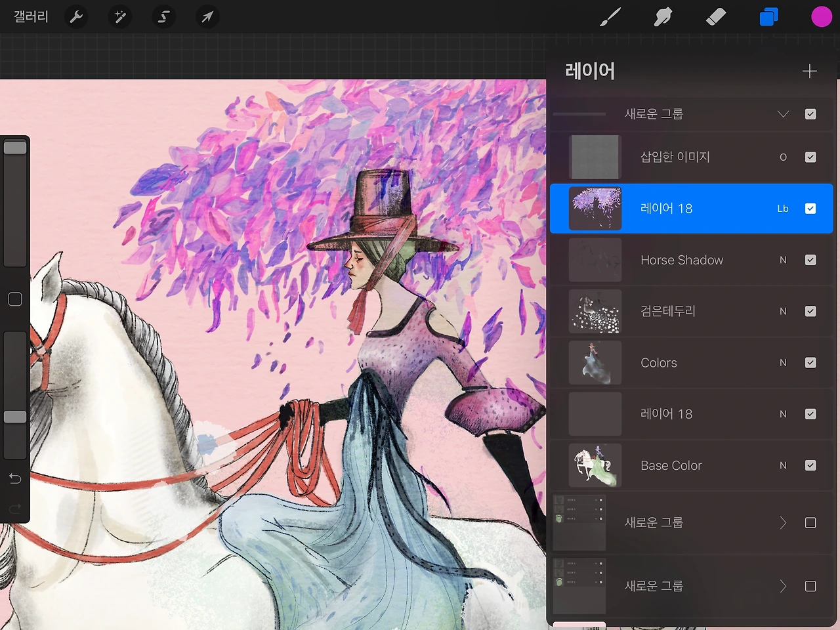840x630 pixels.
Task: Open blend mode O of 삽입한 이미지
Action: [783, 157]
